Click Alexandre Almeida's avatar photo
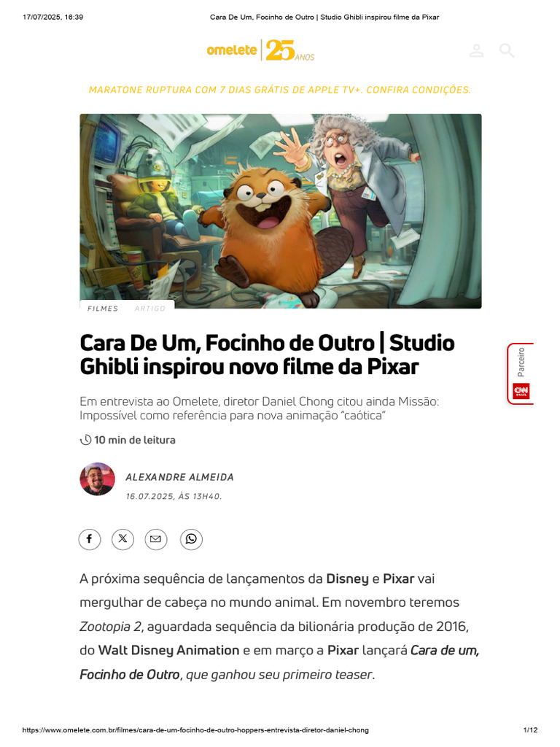Screen dimensions: 560x747 (97, 479)
